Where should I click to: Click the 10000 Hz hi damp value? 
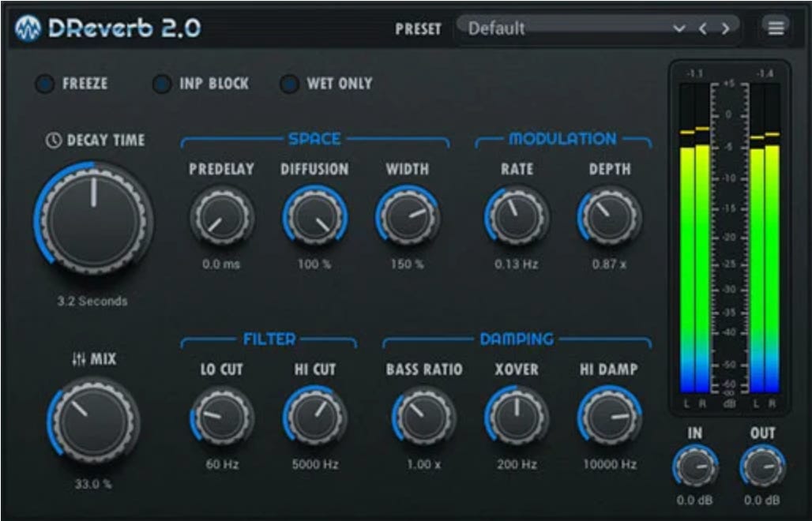point(610,464)
